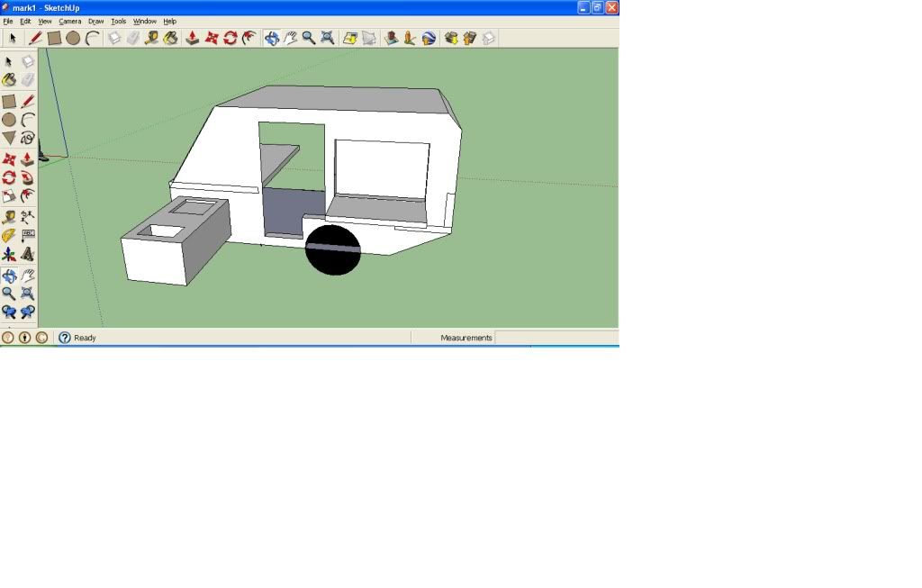Select Pan hand tool in left palette
922x588 pixels.
tap(28, 276)
